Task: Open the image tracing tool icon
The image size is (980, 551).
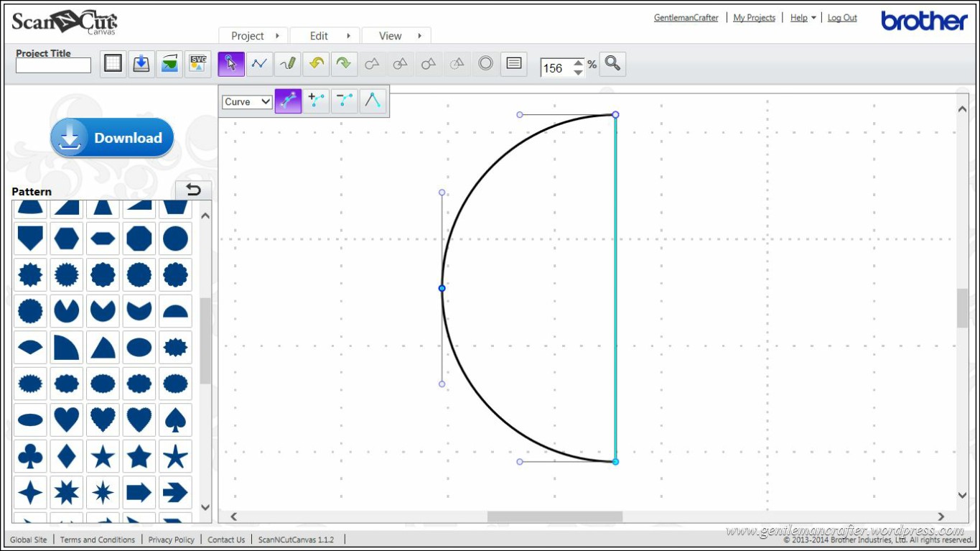Action: [169, 64]
